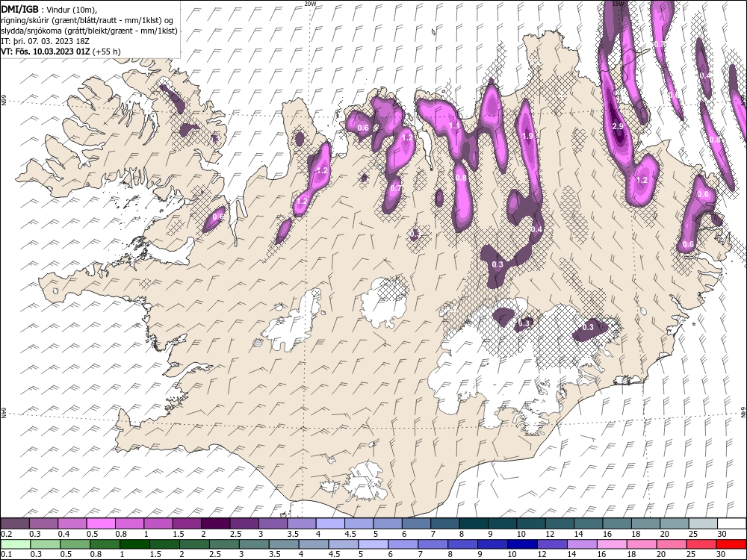The width and height of the screenshot is (747, 560).
Task: Click the red rain legend swatch labeled 30
Action: 731,544
